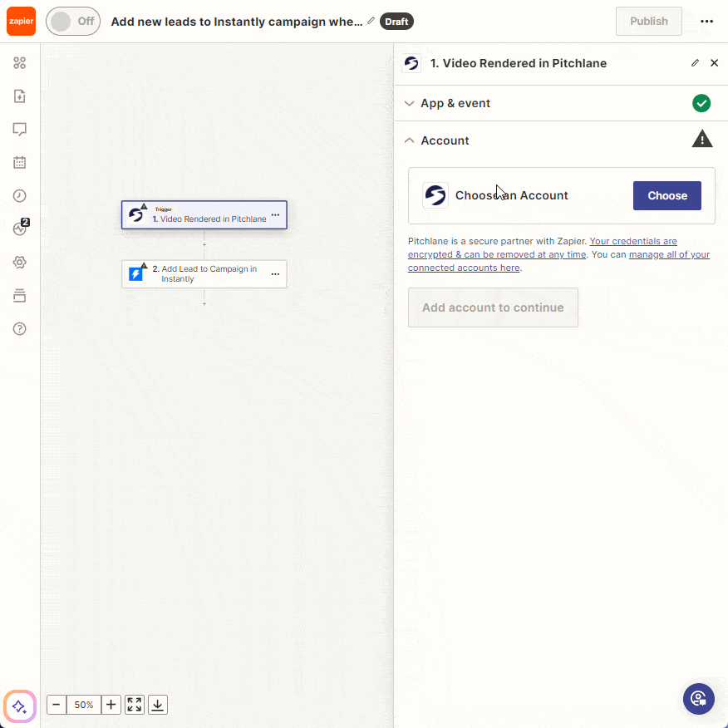This screenshot has height=728, width=728.
Task: Rename step with panel pencil icon
Action: pyautogui.click(x=695, y=62)
